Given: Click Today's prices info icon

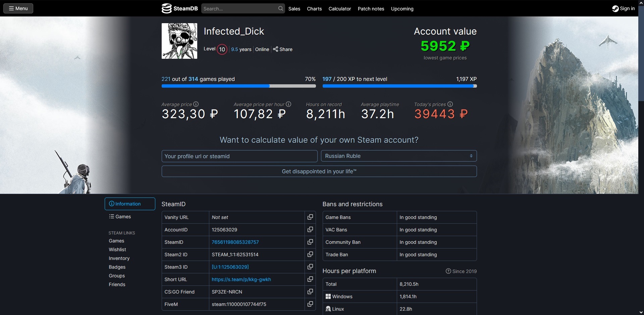Looking at the screenshot, I should pyautogui.click(x=450, y=104).
